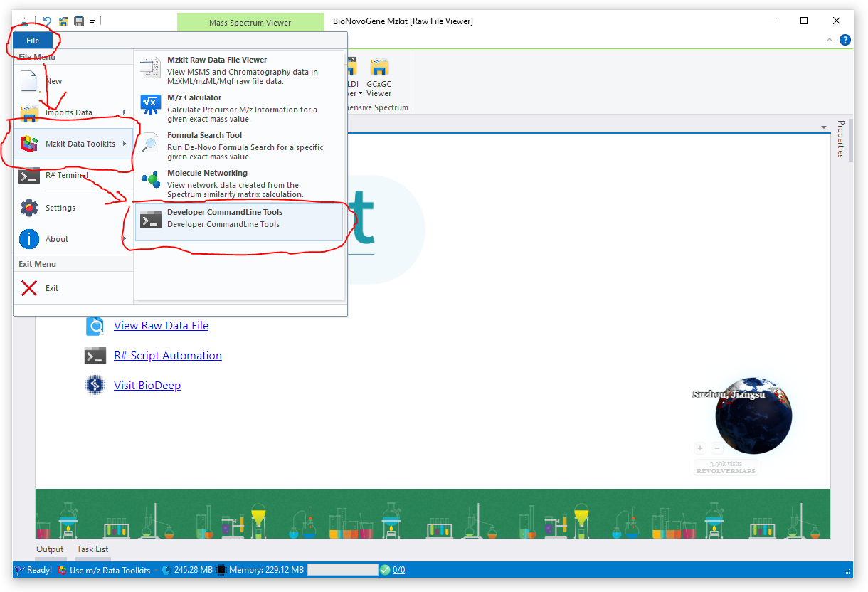868x592 pixels.
Task: Switch to the Task List tab
Action: pos(92,549)
